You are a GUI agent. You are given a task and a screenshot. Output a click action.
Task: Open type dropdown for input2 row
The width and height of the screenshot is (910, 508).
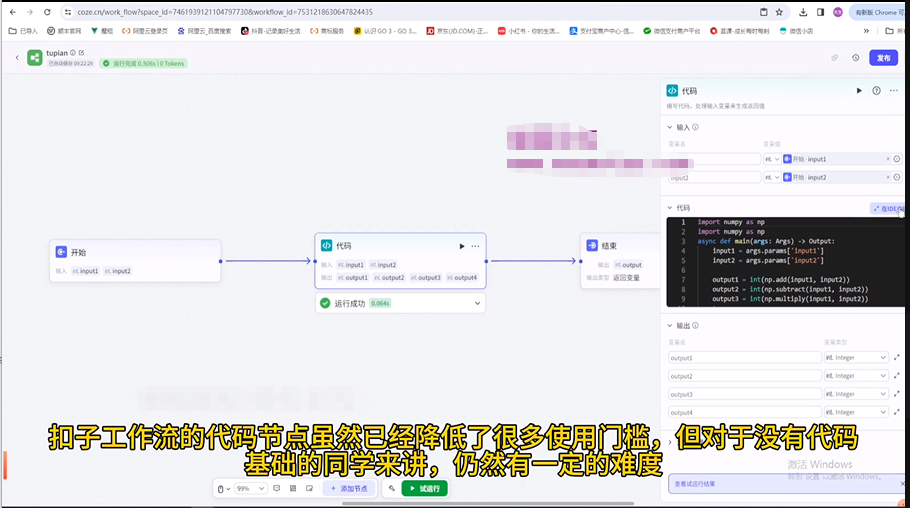tap(771, 178)
